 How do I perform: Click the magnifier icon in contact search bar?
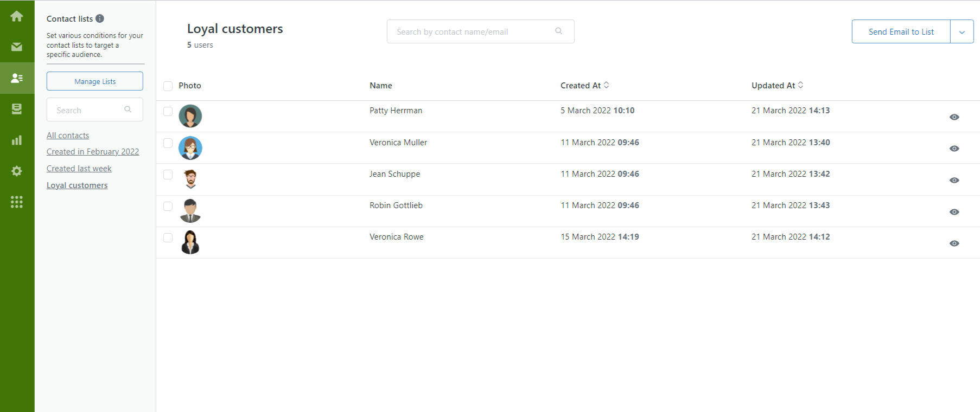559,31
